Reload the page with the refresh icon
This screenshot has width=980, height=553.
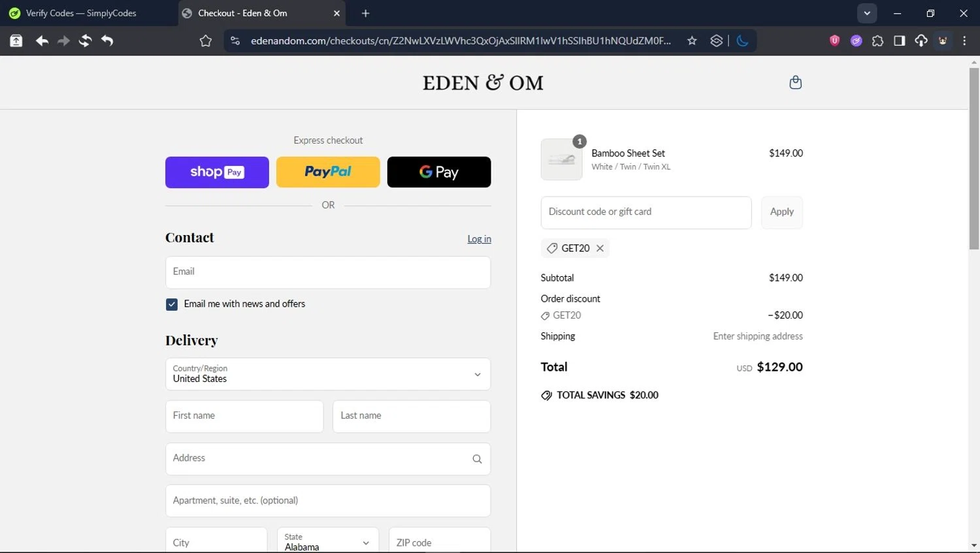point(85,40)
